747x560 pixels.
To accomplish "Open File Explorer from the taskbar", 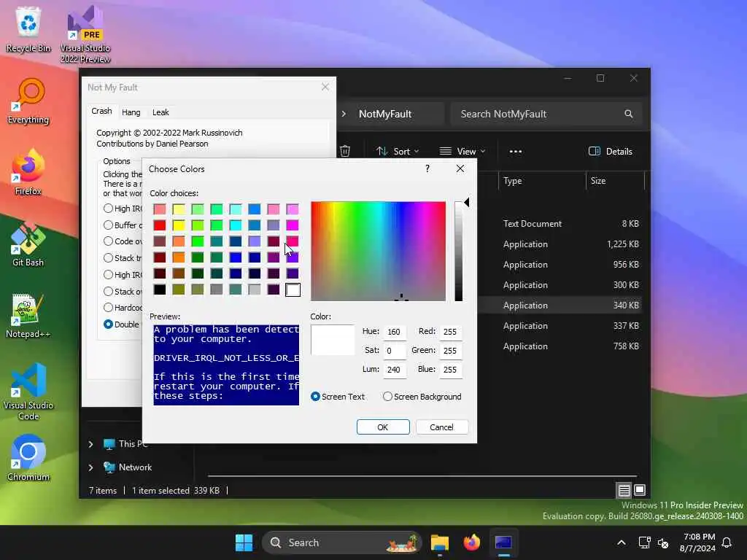I will 439,542.
